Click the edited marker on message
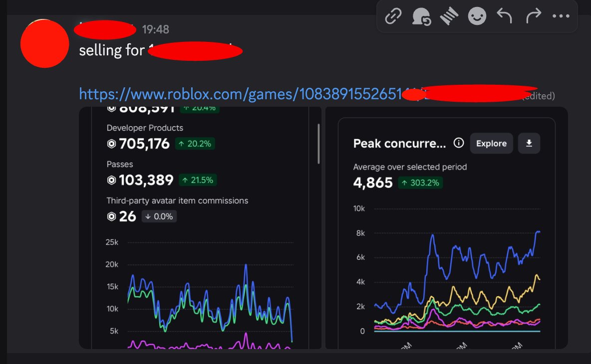 click(539, 96)
